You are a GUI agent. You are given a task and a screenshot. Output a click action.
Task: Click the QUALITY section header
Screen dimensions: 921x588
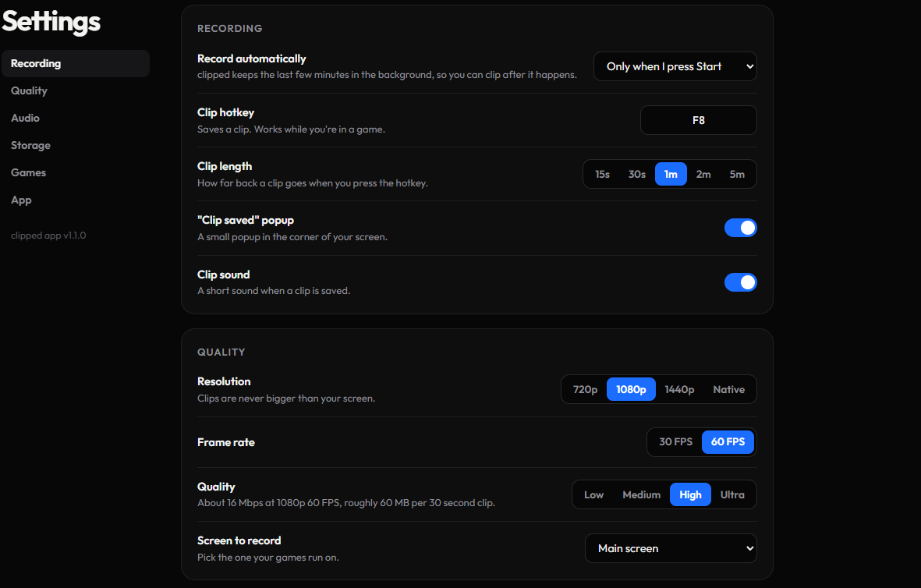pos(221,352)
